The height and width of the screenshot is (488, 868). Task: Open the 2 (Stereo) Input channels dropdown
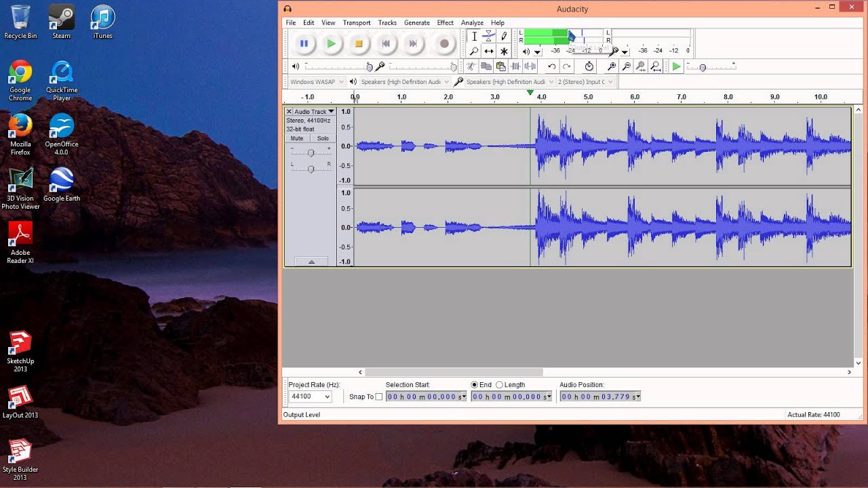pos(585,82)
